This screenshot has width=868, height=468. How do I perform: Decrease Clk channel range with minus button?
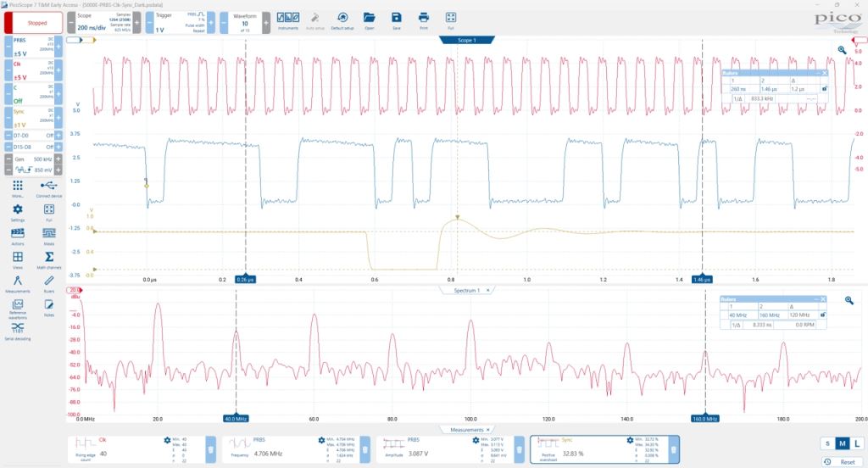(8, 71)
